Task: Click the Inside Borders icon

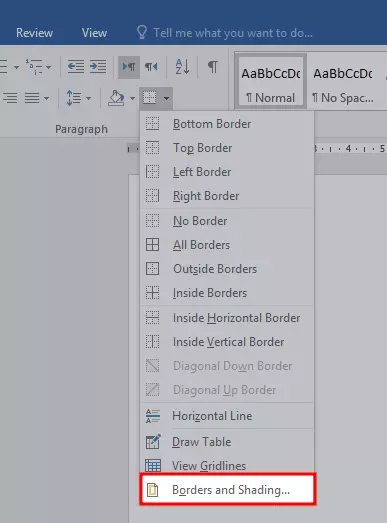Action: pos(152,293)
